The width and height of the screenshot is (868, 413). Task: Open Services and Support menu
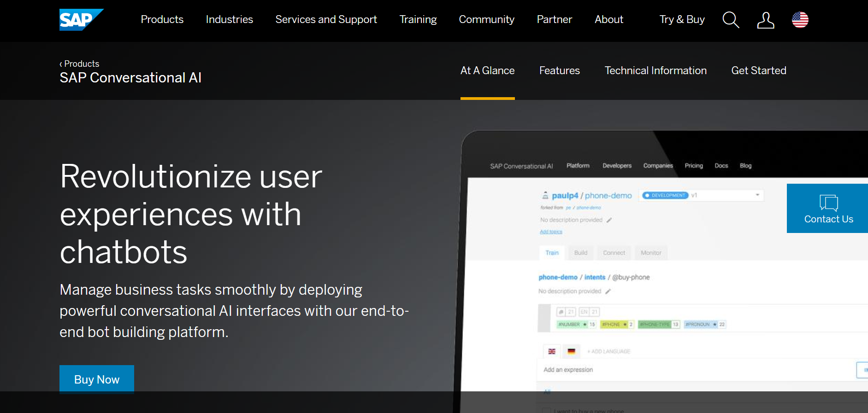point(326,19)
